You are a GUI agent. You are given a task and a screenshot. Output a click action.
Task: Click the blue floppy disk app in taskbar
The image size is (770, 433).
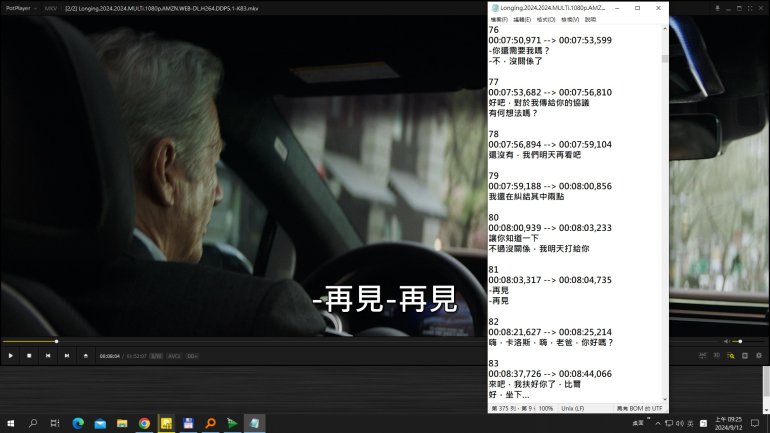(x=188, y=423)
